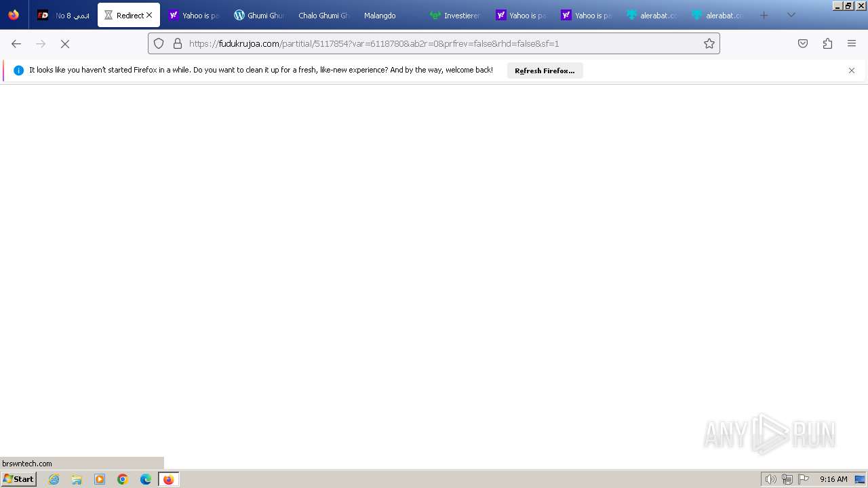Go back to previous page

(x=16, y=43)
